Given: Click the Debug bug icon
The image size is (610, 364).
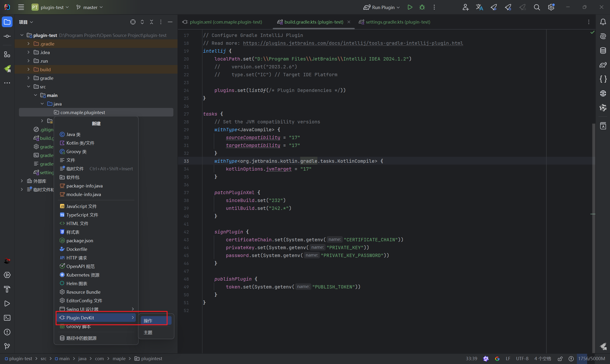Looking at the screenshot, I should 422,7.
